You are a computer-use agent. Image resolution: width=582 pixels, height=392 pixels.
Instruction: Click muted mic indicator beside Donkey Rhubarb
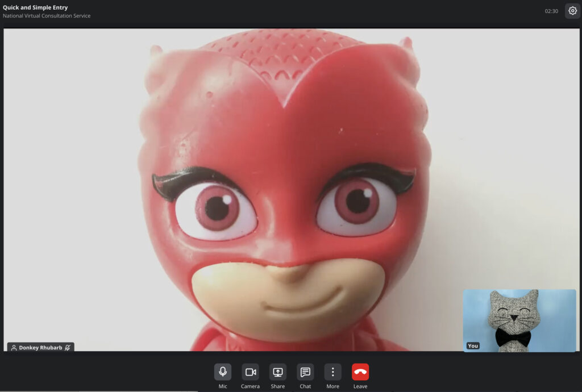point(68,348)
